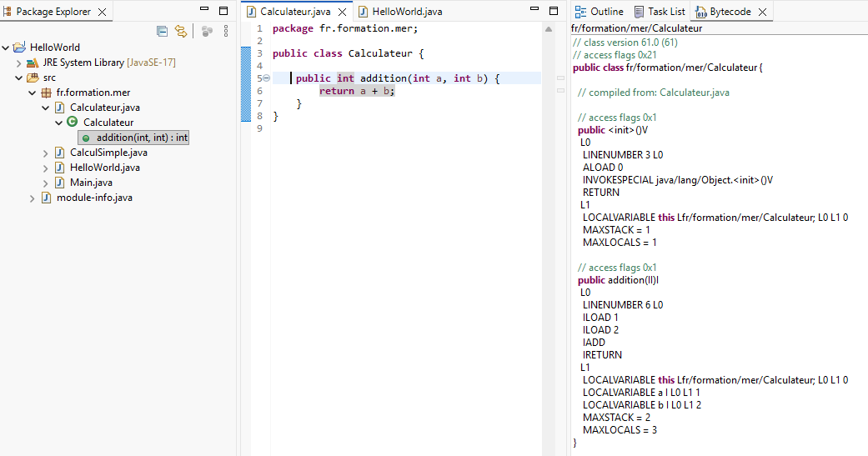This screenshot has width=868, height=456.
Task: Click 'ILOAD 2' in Bytecode view
Action: (x=600, y=330)
